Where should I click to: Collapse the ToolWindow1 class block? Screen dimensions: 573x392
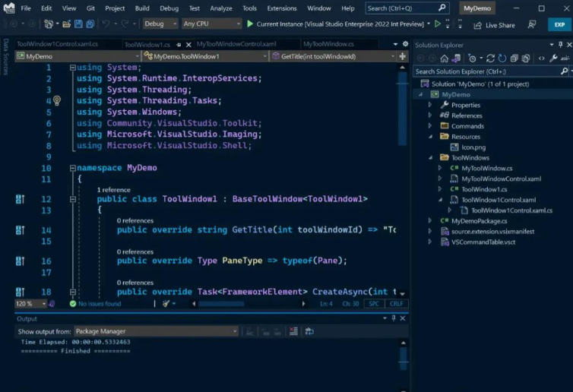click(x=72, y=199)
